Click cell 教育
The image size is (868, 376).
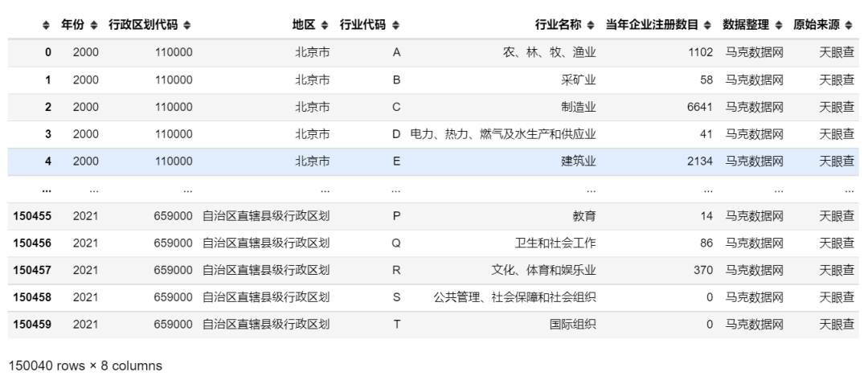[x=584, y=216]
